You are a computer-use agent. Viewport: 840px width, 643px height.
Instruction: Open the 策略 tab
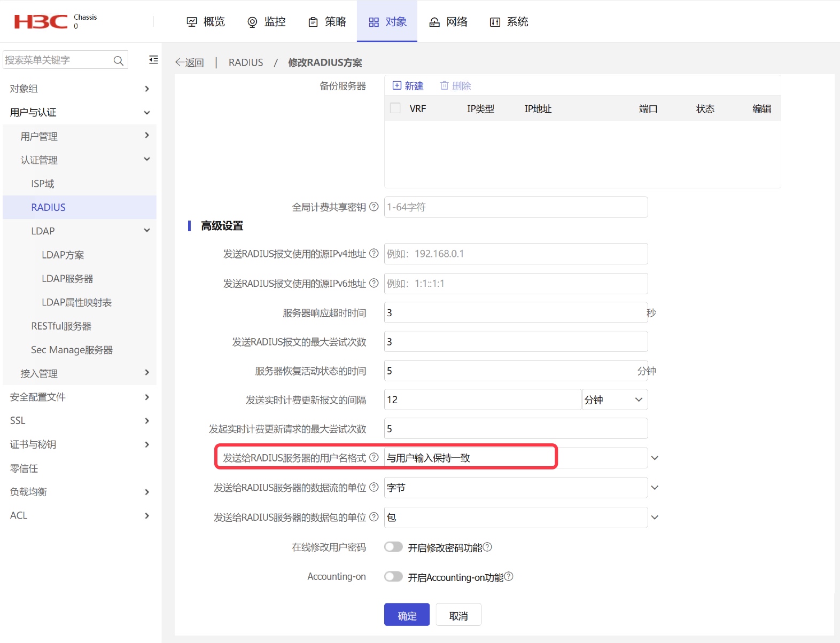[327, 22]
